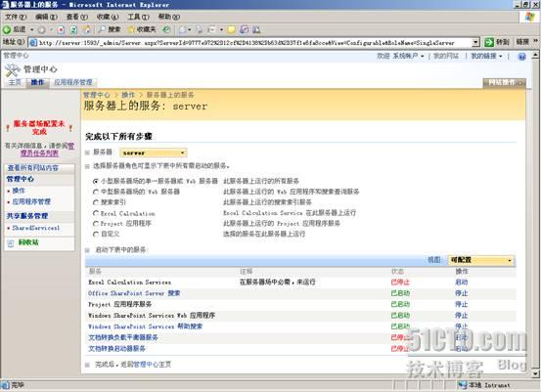
Task: Select 小型服务器场 single server role radio
Action: pos(96,181)
